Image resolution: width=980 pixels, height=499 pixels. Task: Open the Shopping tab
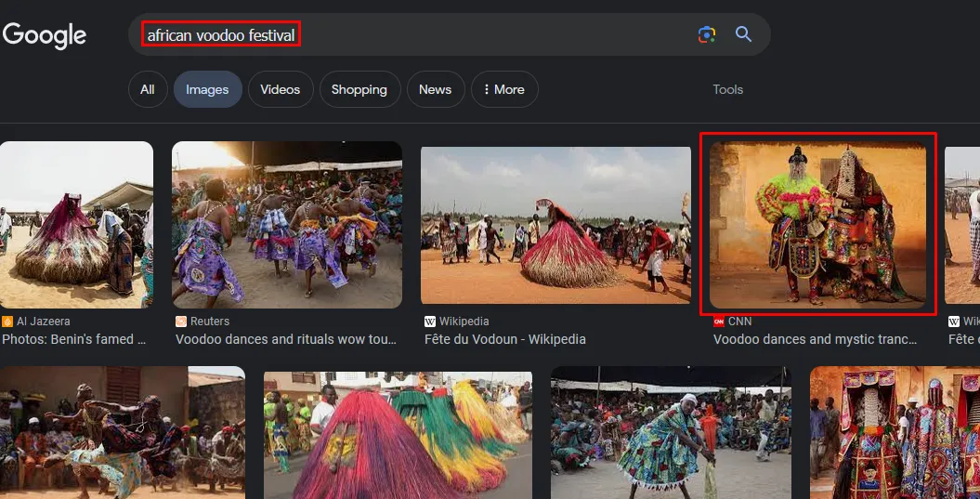pyautogui.click(x=359, y=89)
